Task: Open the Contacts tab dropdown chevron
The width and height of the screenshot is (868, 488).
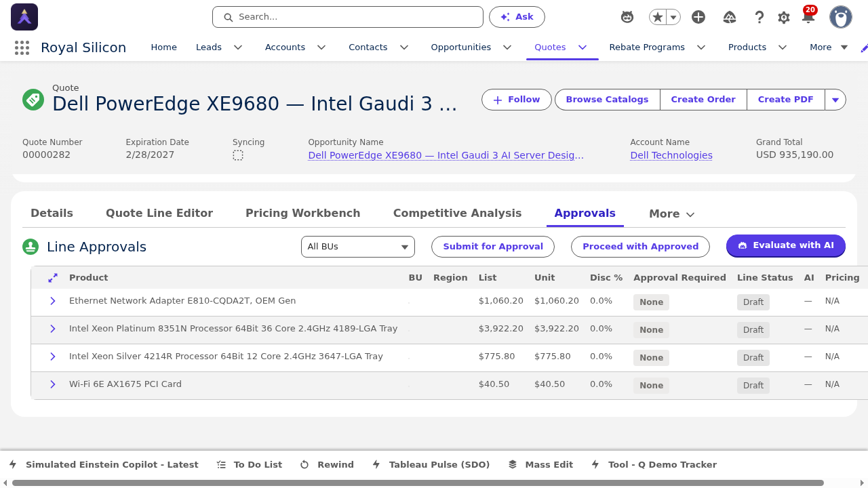Action: click(404, 47)
